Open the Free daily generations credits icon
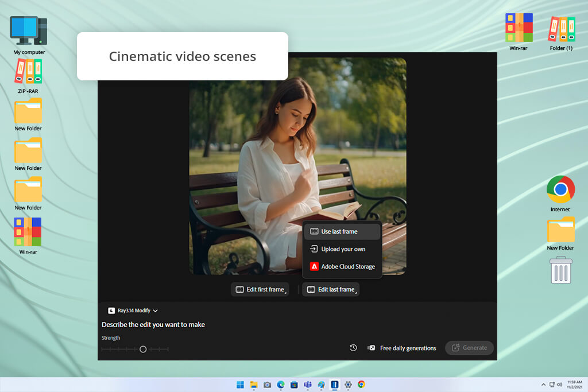This screenshot has width=588, height=392. click(372, 348)
